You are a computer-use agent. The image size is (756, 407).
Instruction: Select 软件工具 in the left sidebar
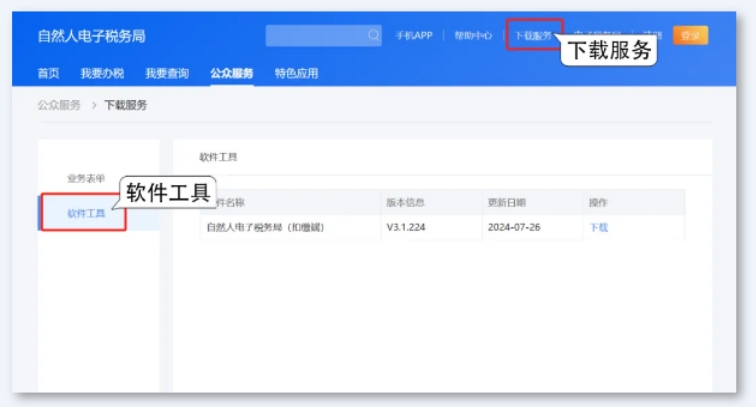pos(86,213)
